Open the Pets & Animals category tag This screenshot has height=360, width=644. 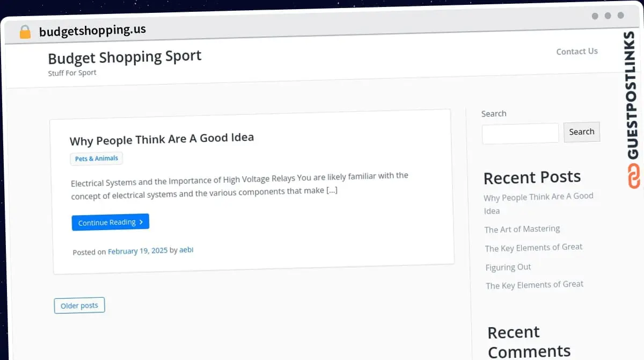(97, 159)
